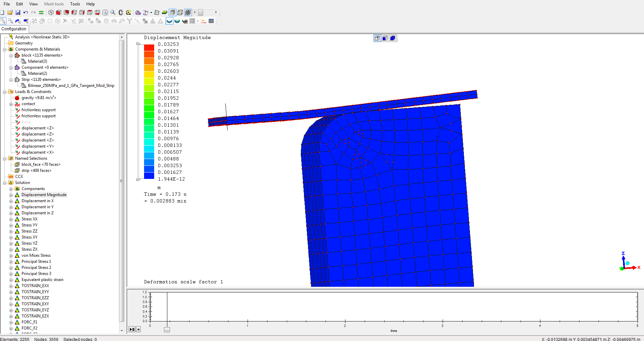Image resolution: width=644 pixels, height=341 pixels.
Task: Open the Edit menu
Action: point(20,4)
